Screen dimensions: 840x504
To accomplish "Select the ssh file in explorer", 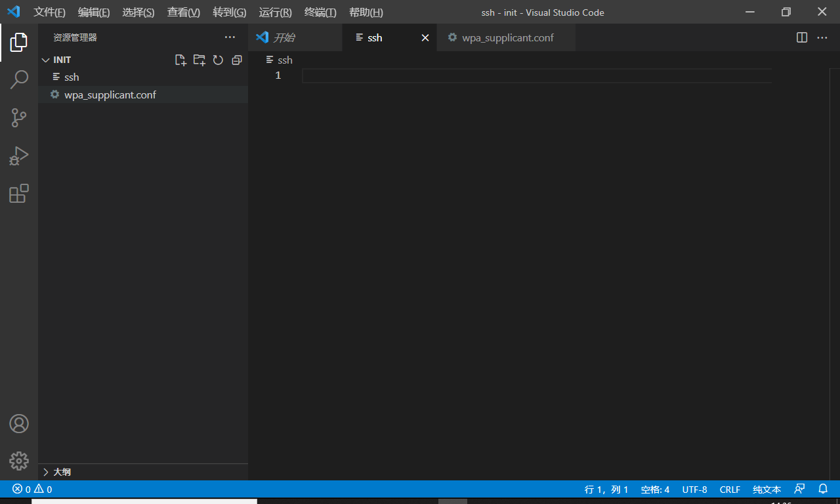I will click(x=143, y=77).
